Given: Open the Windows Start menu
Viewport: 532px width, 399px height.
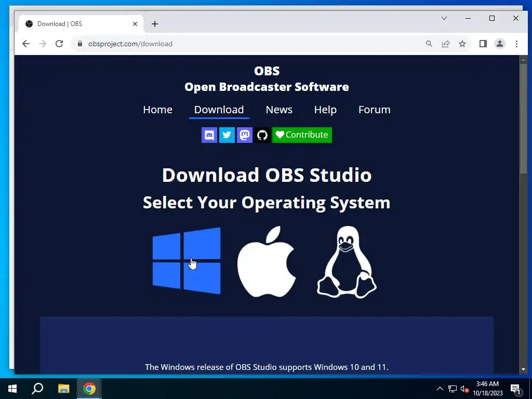Looking at the screenshot, I should click(12, 389).
